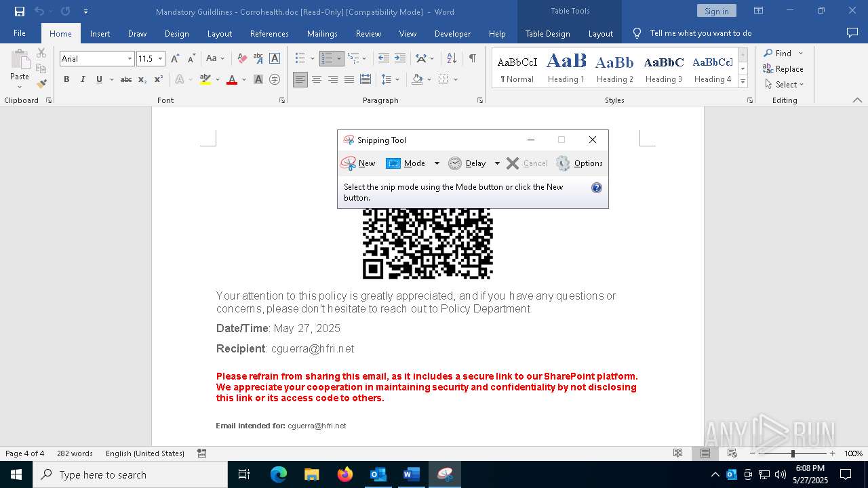Click Clear All Formatting eraser icon
Viewport: 868px width, 488px height.
tap(242, 59)
